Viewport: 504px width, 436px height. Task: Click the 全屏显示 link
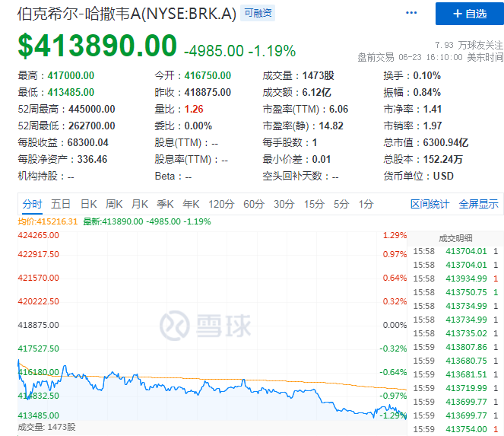point(479,204)
